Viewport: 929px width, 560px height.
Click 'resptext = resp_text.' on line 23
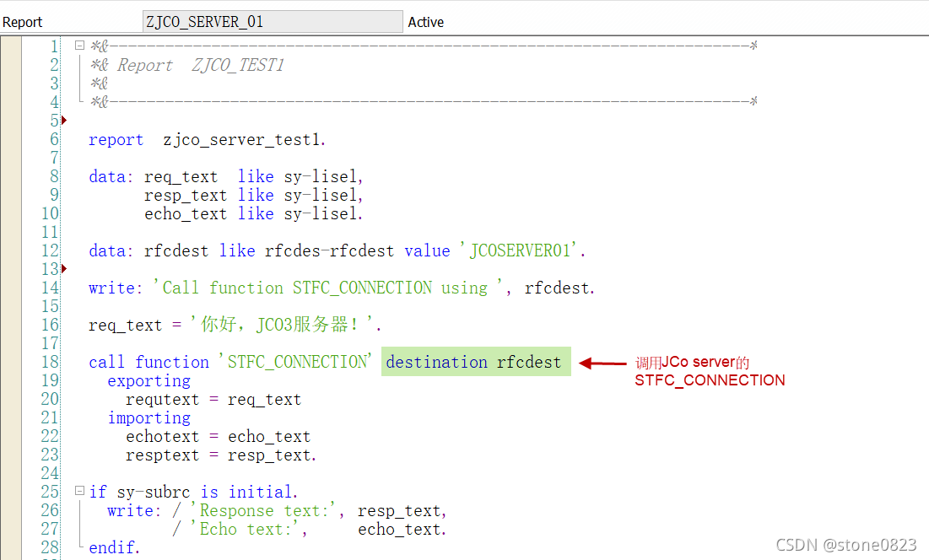[x=221, y=455]
